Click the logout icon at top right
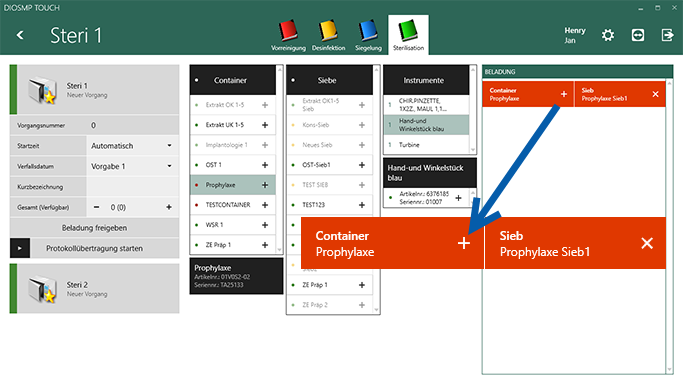683x384 pixels. (x=667, y=35)
